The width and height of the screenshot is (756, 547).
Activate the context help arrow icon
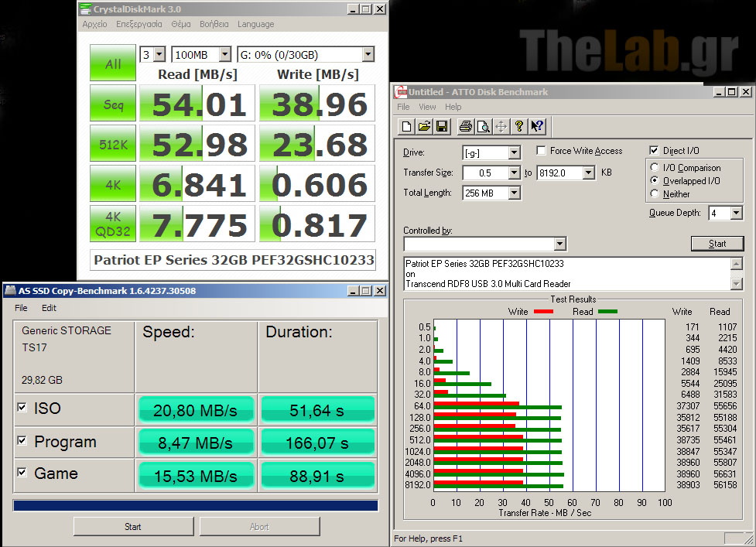537,126
